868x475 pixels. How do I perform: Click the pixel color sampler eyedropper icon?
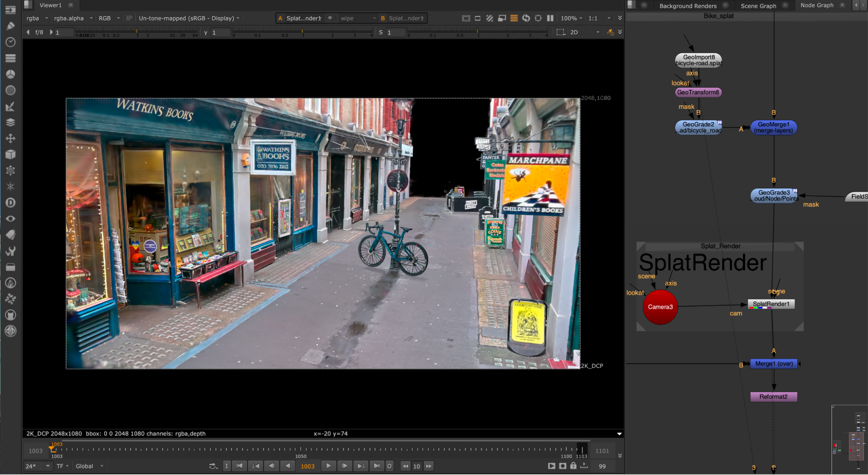(x=610, y=32)
